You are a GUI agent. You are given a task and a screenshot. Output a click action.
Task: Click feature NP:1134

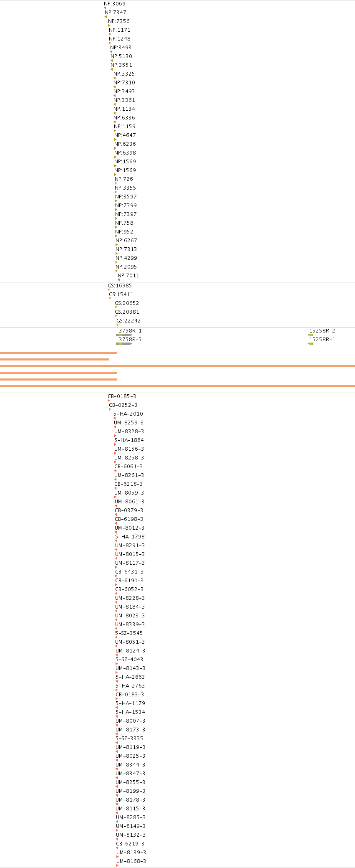pyautogui.click(x=124, y=109)
